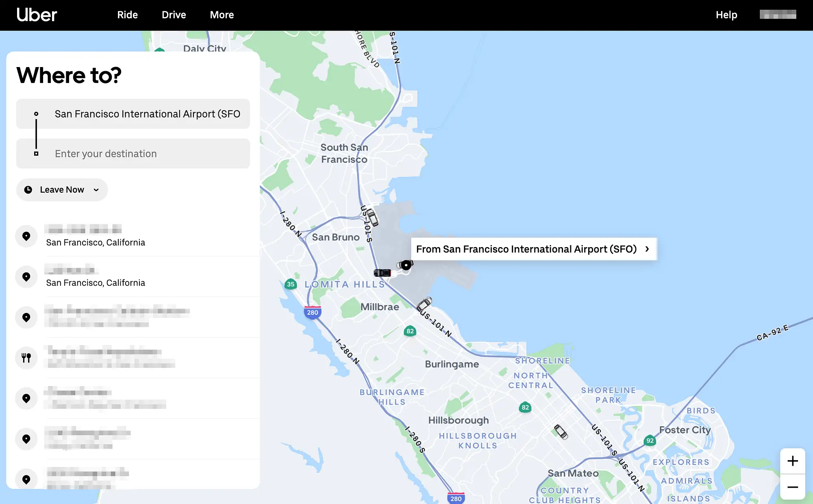
Task: Click the clock icon in Leave Now
Action: (28, 190)
